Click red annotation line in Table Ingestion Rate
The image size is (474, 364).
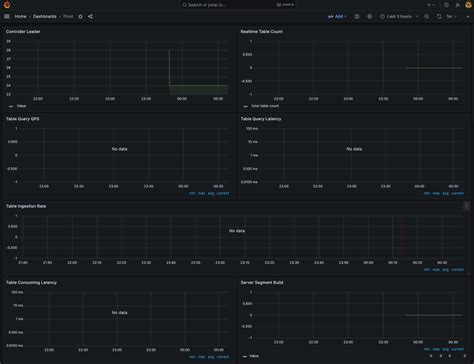(x=402, y=237)
